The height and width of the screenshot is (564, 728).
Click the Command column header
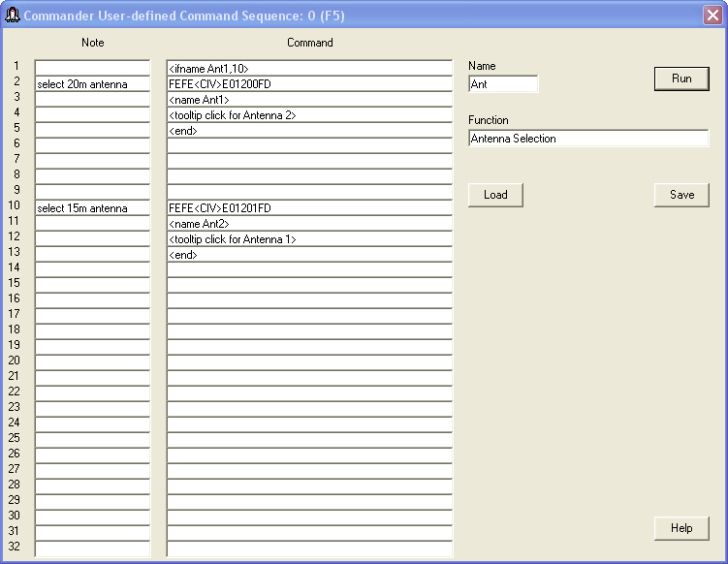click(x=309, y=43)
